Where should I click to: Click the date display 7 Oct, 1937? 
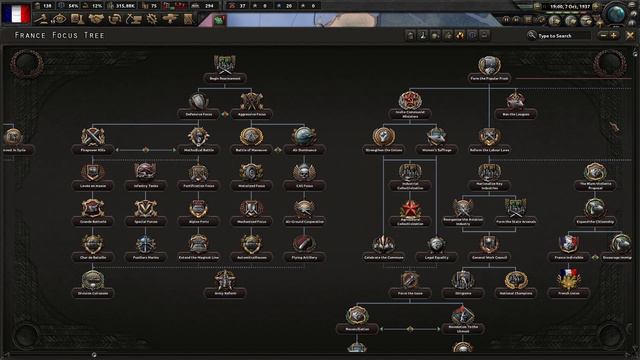pyautogui.click(x=570, y=7)
